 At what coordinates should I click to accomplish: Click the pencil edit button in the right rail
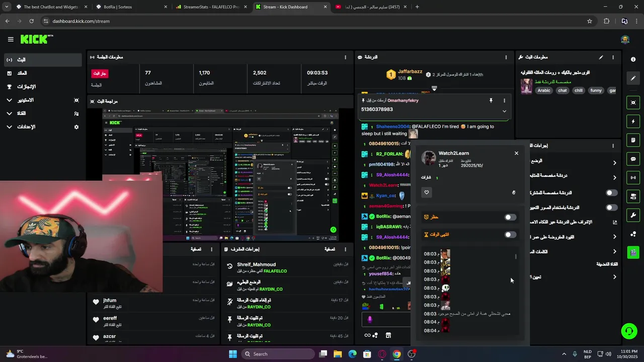pyautogui.click(x=633, y=78)
